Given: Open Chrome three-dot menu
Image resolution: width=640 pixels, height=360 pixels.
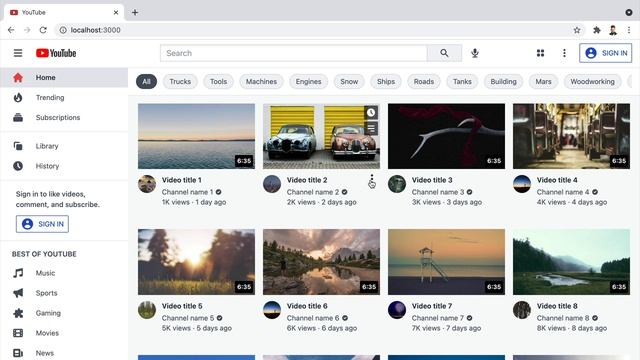Looking at the screenshot, I should coord(629,30).
